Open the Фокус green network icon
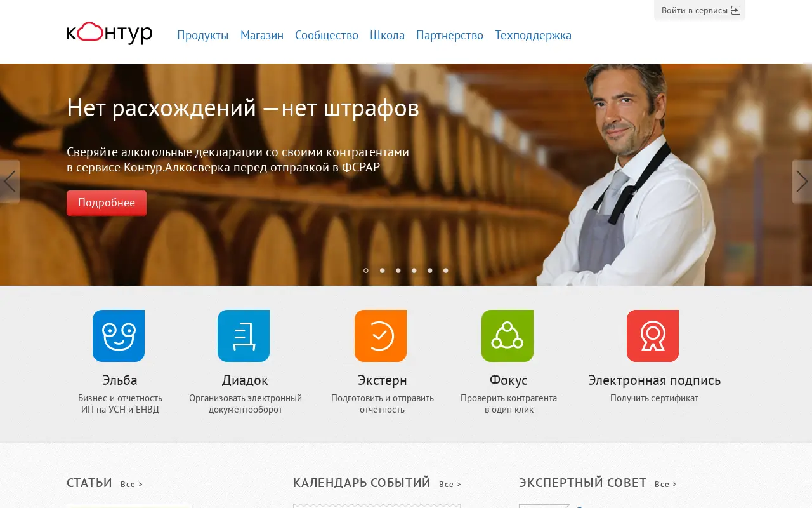This screenshot has height=508, width=812. (x=507, y=336)
